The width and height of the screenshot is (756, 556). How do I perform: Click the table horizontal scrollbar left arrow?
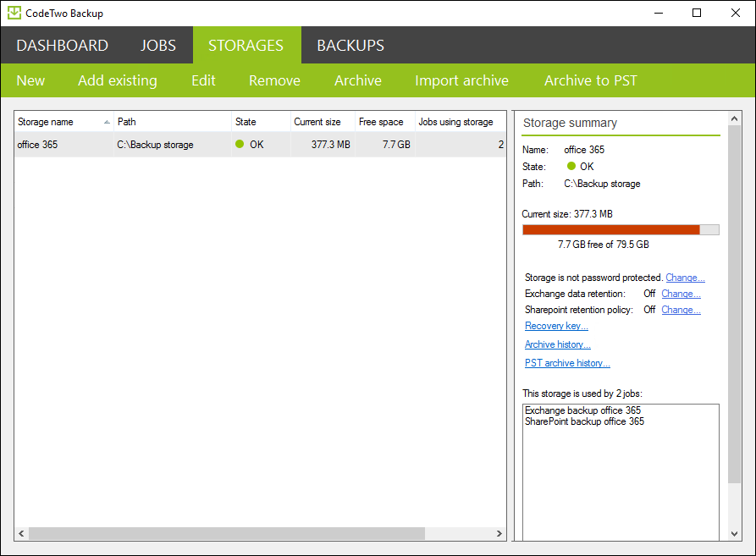21,533
